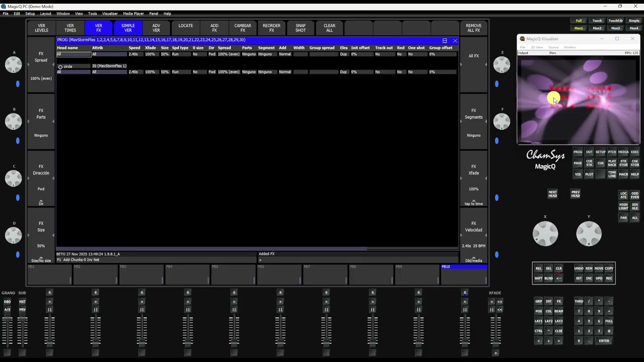This screenshot has height=362, width=644.
Task: Toggle the ODD EVEN selection key
Action: pyautogui.click(x=635, y=195)
